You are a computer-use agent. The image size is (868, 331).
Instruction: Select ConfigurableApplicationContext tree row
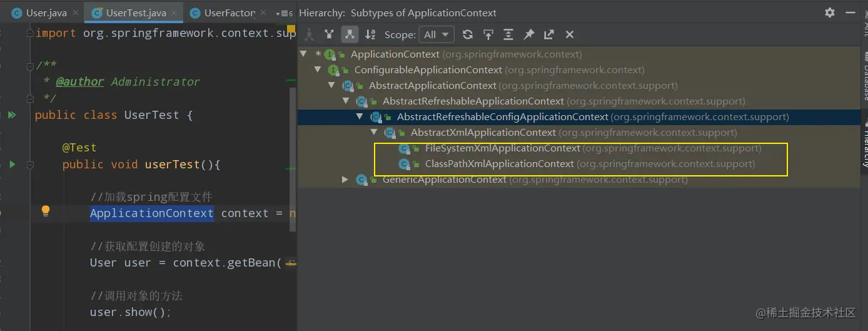579,70
